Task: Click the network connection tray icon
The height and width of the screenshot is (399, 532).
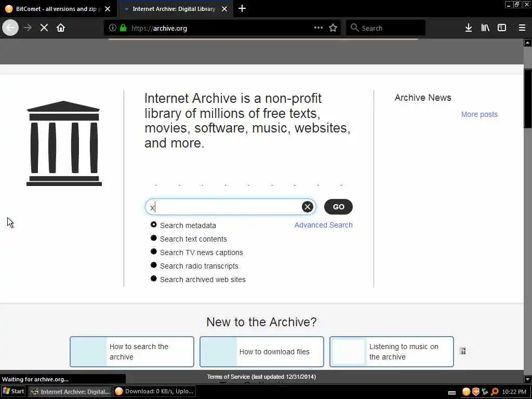Action: point(485,392)
